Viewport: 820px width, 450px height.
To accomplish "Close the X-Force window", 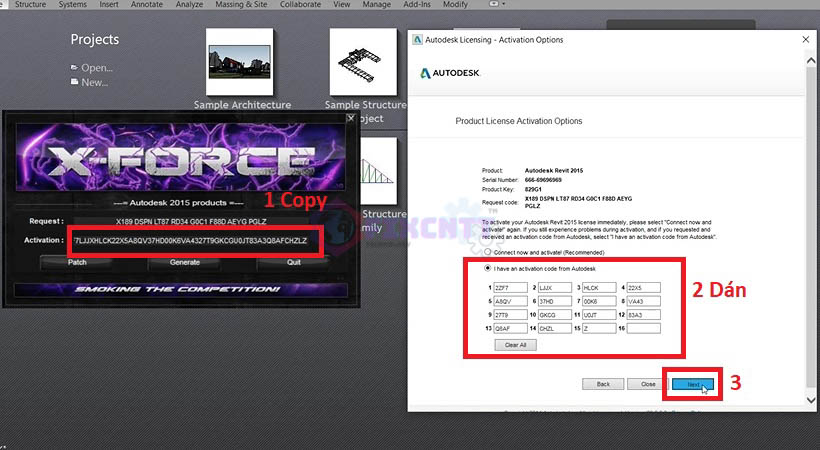I will [x=351, y=118].
